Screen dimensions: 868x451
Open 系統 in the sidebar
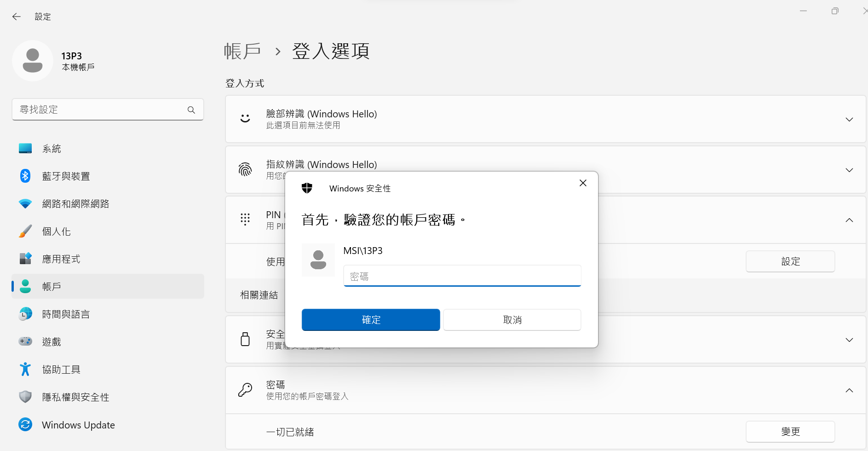[x=52, y=149]
